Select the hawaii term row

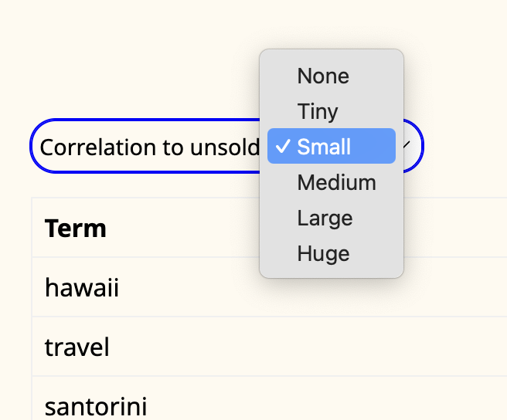coord(269,287)
